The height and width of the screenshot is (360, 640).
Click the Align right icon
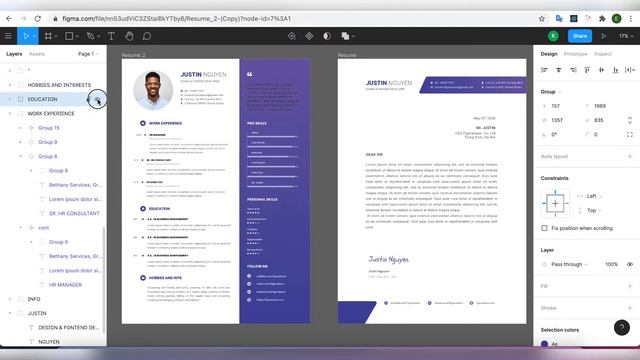pyautogui.click(x=573, y=70)
